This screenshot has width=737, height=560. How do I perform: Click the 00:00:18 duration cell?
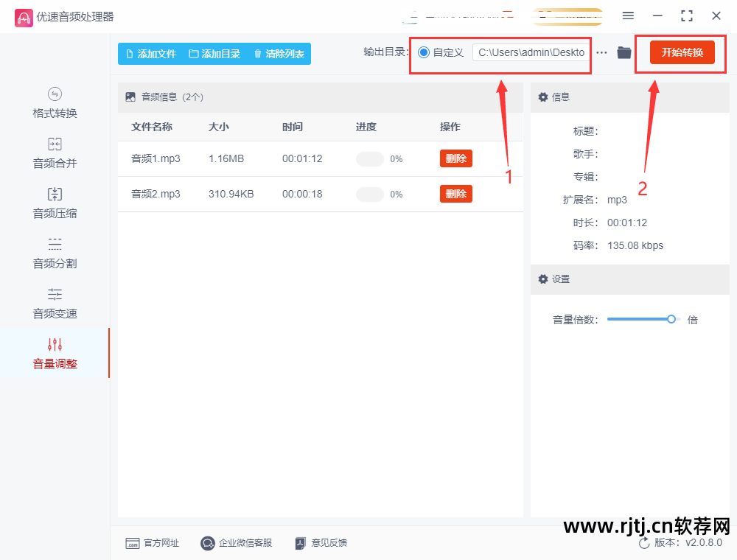[x=302, y=194]
